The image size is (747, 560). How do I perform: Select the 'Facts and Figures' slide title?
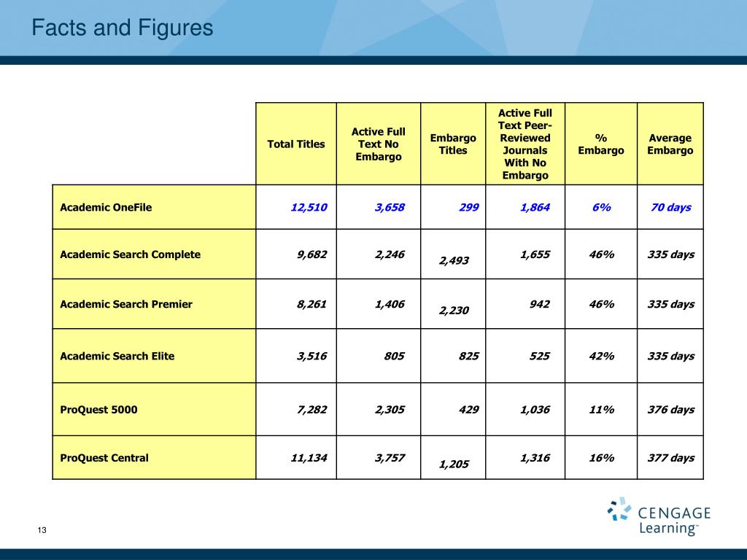coord(123,27)
